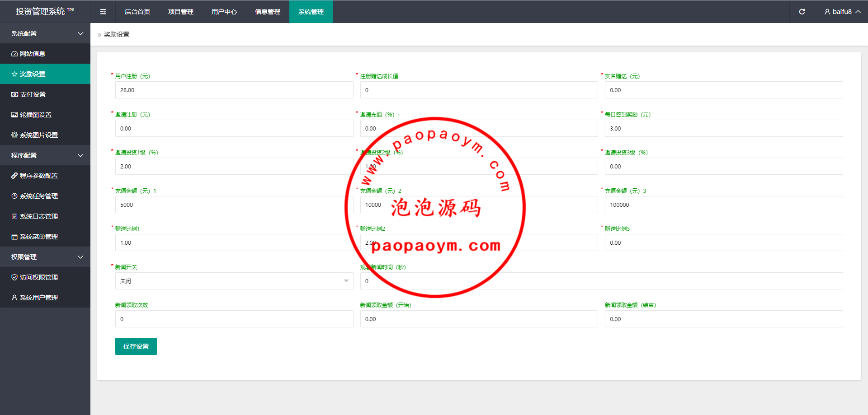Go to the 后台首页 tab
Image resolution: width=868 pixels, height=415 pixels.
tap(137, 12)
